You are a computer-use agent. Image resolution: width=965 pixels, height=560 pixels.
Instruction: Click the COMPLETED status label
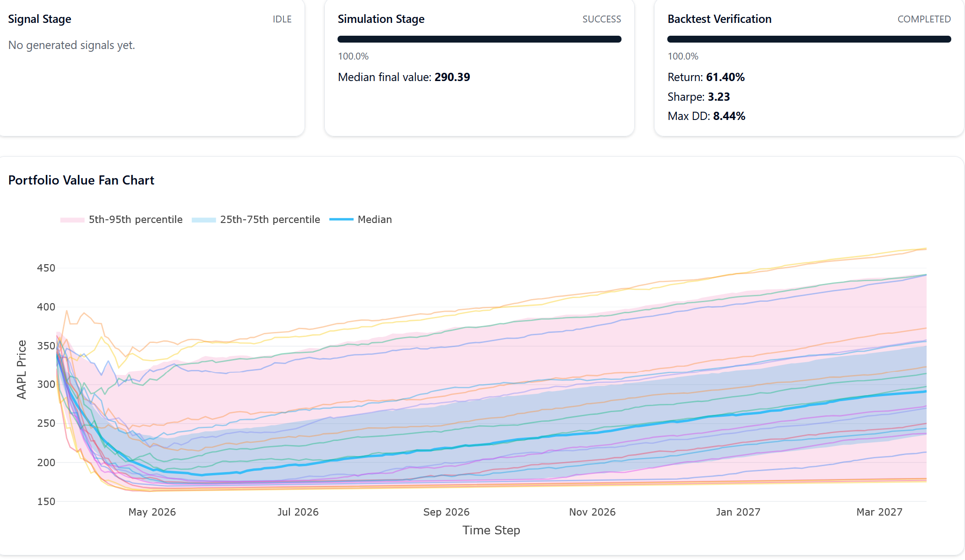[x=924, y=19]
